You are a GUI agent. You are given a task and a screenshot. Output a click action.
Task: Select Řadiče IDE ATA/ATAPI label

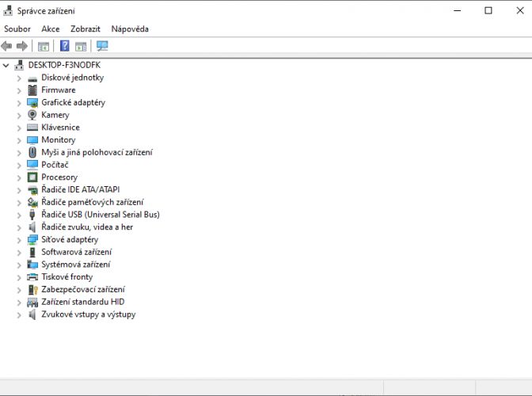coord(81,189)
